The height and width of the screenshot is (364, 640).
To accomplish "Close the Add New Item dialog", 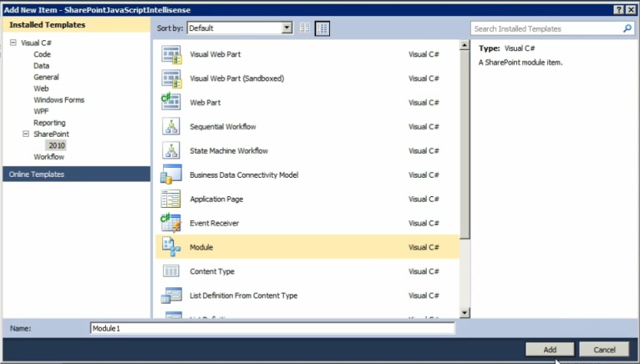I will click(x=631, y=10).
